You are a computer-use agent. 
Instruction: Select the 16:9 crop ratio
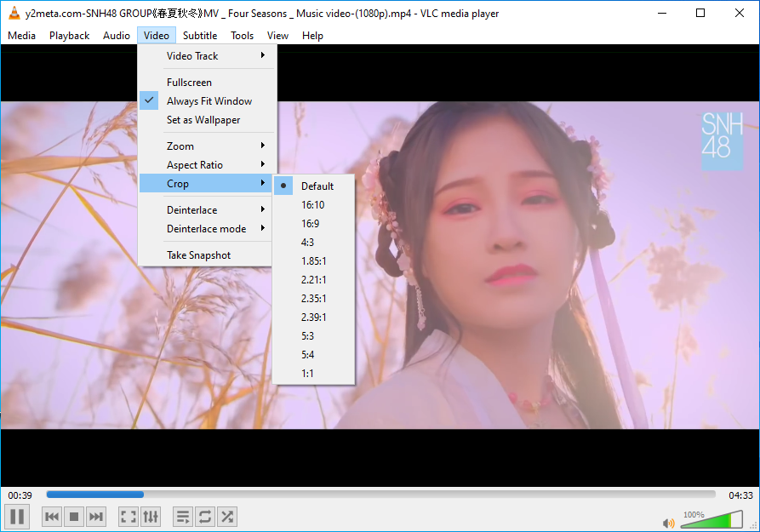[311, 224]
